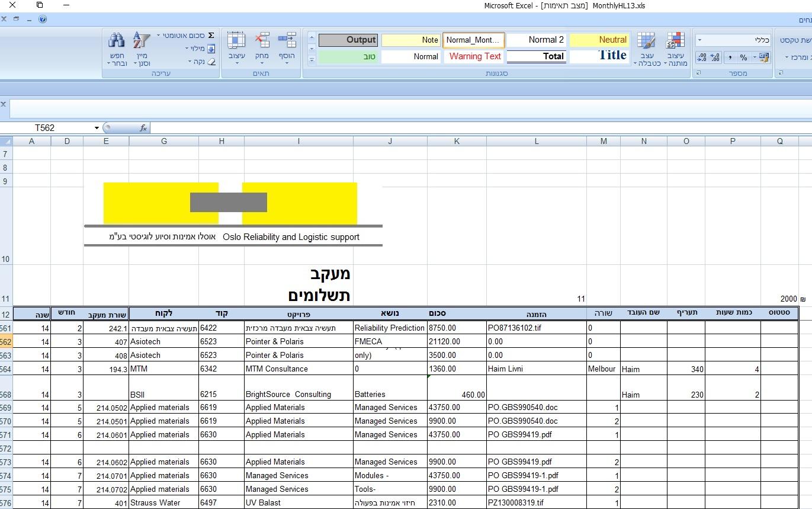The image size is (812, 509).
Task: Select column L header
Action: click(x=537, y=141)
